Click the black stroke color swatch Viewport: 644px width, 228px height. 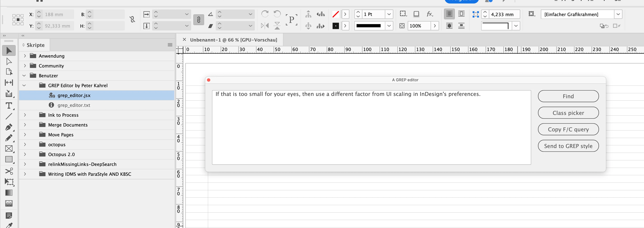click(x=335, y=26)
